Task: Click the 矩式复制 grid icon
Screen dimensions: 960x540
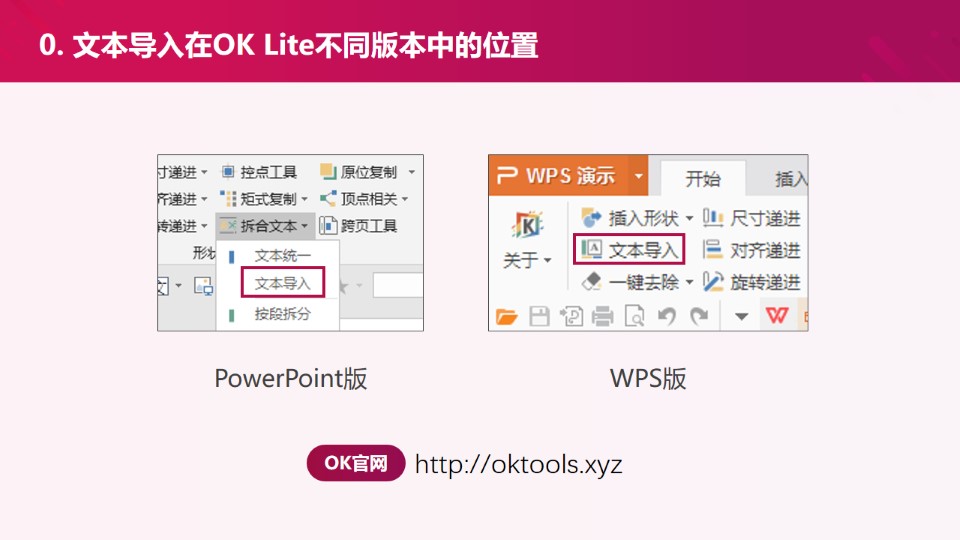Action: pyautogui.click(x=228, y=199)
